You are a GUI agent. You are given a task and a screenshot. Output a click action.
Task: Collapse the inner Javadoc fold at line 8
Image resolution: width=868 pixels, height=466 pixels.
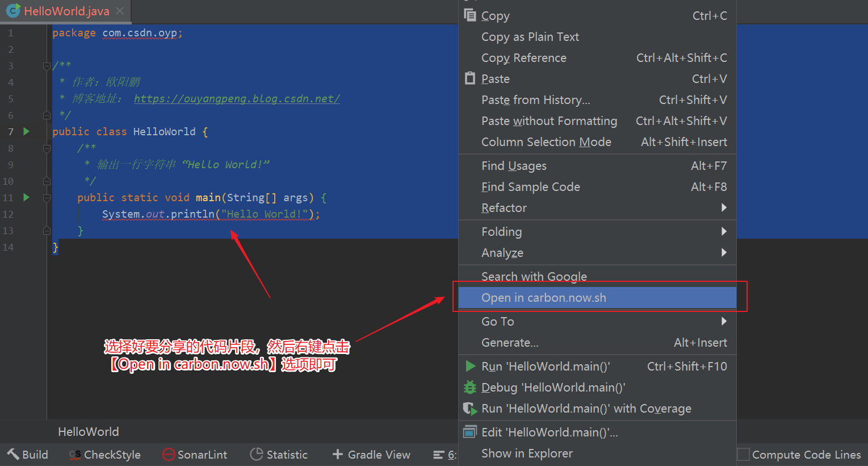(x=47, y=148)
